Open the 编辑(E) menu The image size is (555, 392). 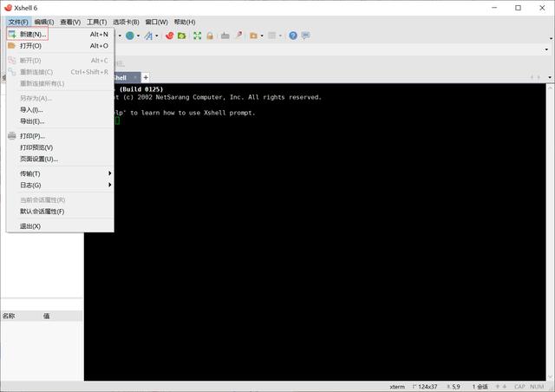coord(44,22)
